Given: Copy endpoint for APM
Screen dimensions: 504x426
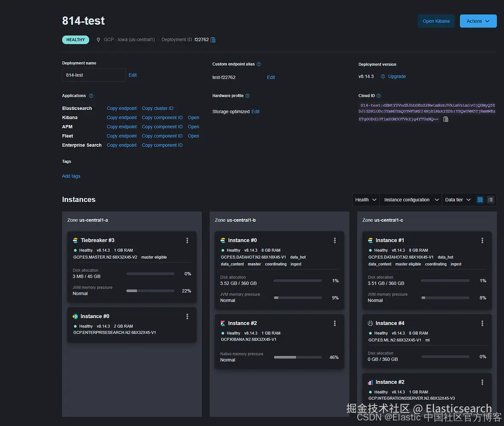Looking at the screenshot, I should click(122, 127).
